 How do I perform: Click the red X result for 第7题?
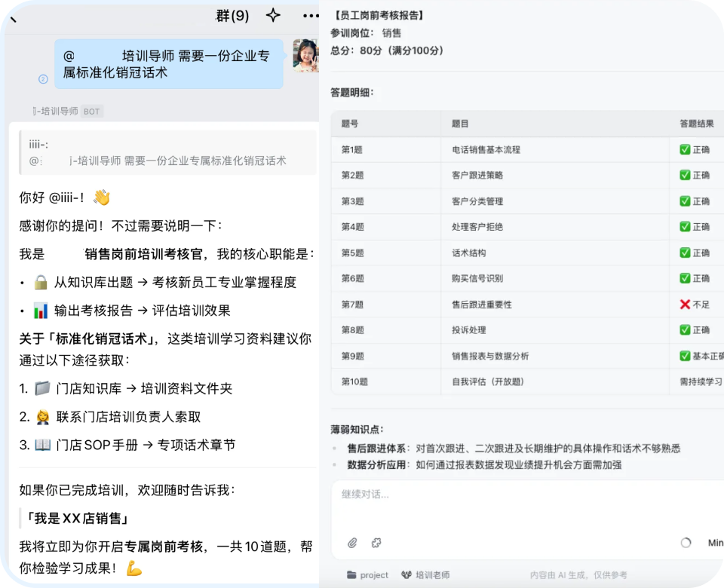(x=685, y=305)
